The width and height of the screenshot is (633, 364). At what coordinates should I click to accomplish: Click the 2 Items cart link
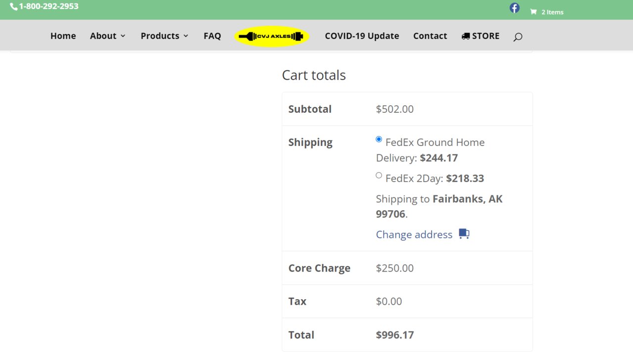click(x=552, y=12)
